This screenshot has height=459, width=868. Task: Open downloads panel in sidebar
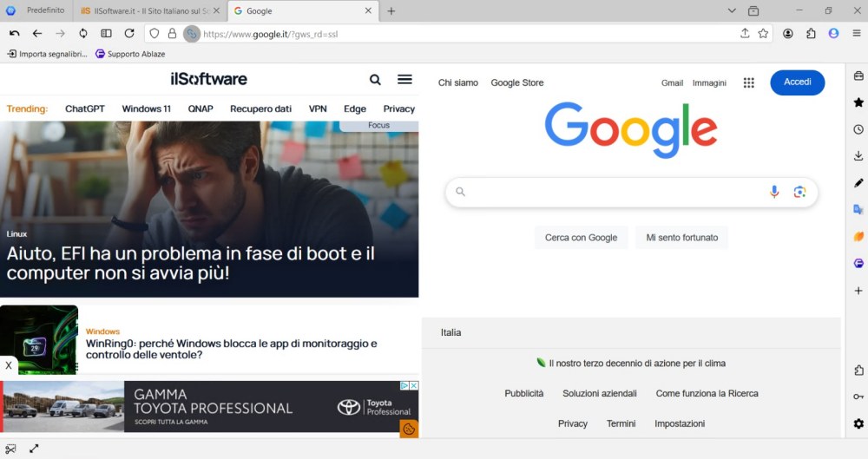click(x=858, y=155)
